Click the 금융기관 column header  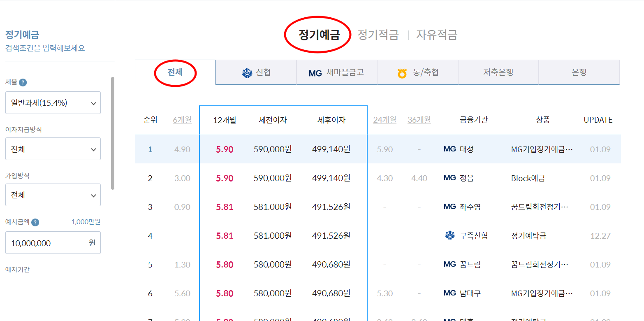(474, 120)
